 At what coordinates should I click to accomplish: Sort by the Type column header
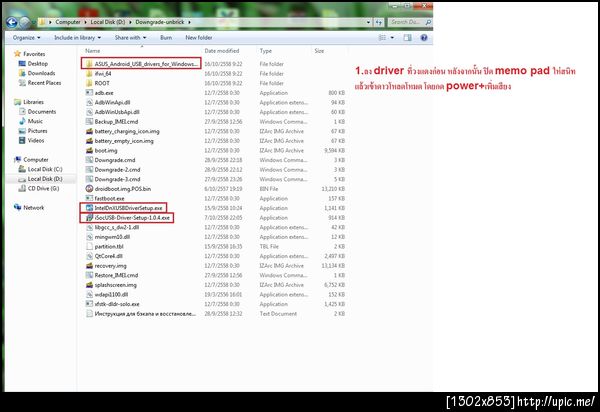pyautogui.click(x=266, y=51)
